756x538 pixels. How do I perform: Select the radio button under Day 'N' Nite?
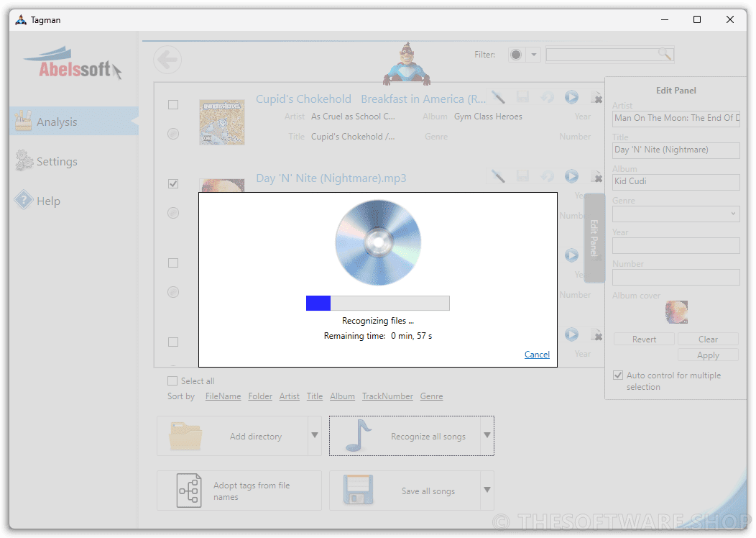(x=173, y=213)
